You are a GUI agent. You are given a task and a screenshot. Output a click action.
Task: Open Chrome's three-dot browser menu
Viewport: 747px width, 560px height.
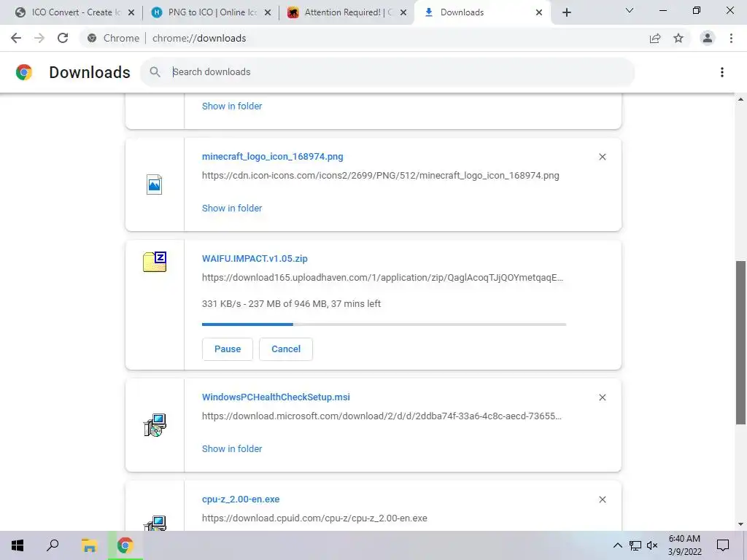[731, 38]
